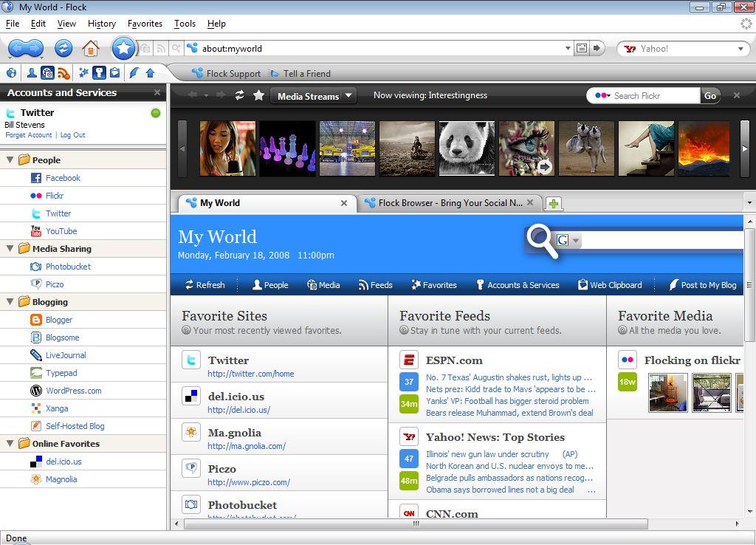Open the panda photo thumbnail
756x545 pixels.
coord(467,148)
